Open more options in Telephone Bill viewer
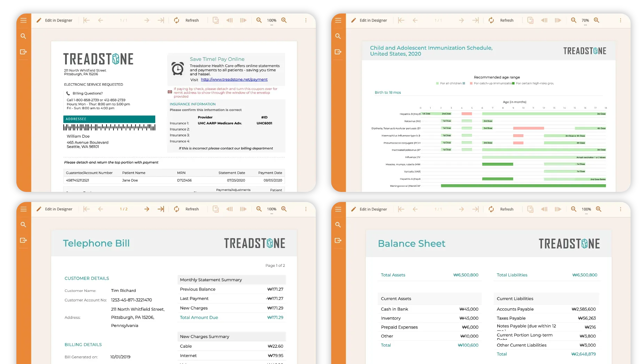Image resolution: width=644 pixels, height=364 pixels. (x=306, y=209)
